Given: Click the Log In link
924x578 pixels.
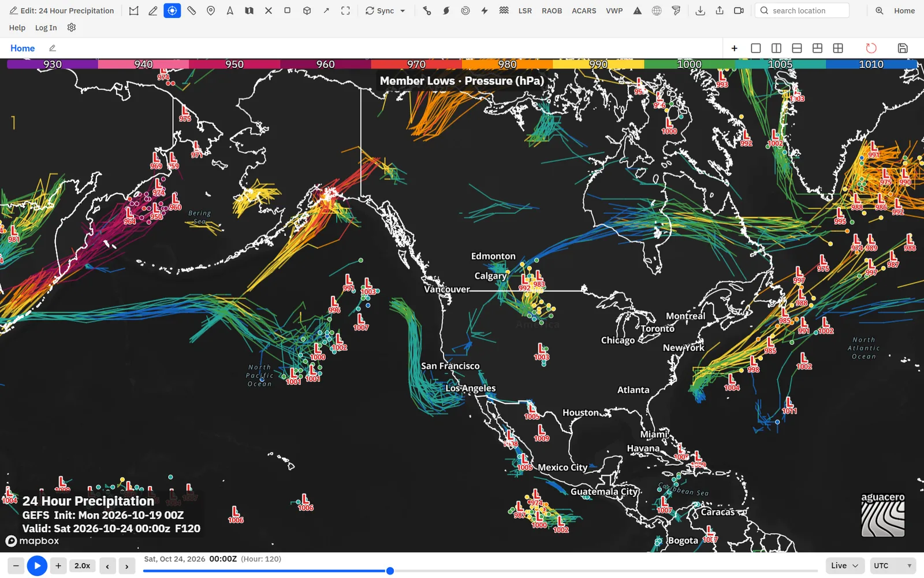Looking at the screenshot, I should click(46, 27).
